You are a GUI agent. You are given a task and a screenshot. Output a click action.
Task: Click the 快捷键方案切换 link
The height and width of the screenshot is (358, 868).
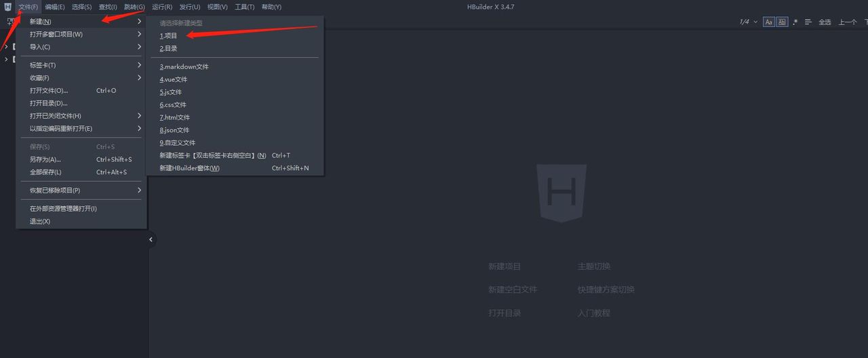[606, 290]
